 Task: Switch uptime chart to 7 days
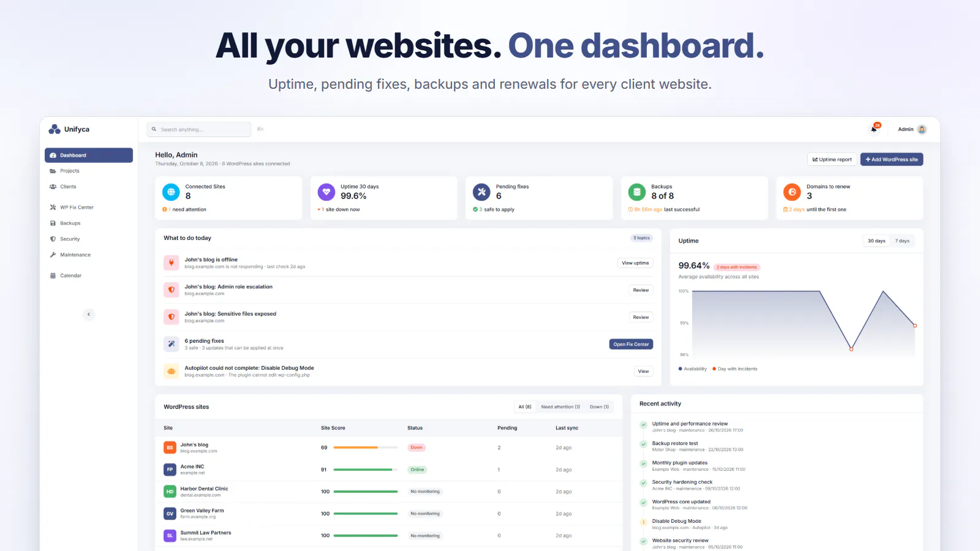902,241
